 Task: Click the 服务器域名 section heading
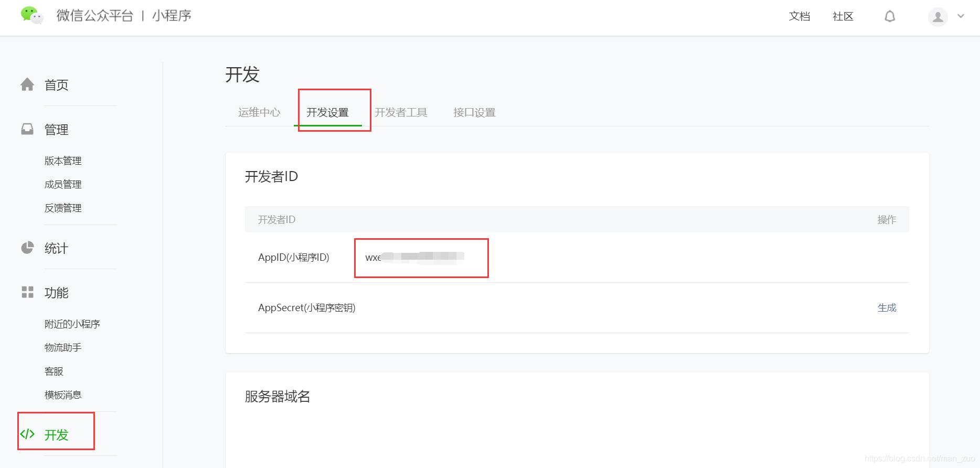coord(278,396)
